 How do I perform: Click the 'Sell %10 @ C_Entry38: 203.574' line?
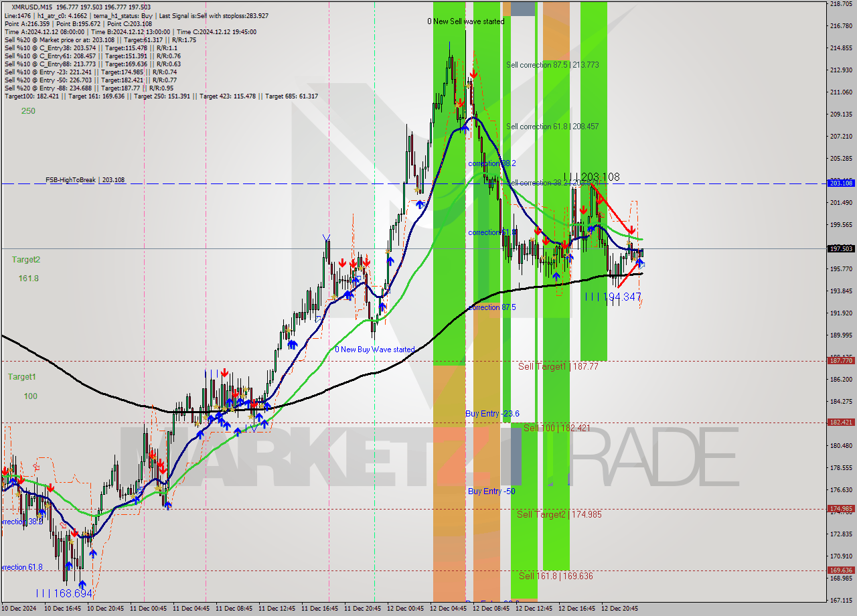tap(90, 48)
